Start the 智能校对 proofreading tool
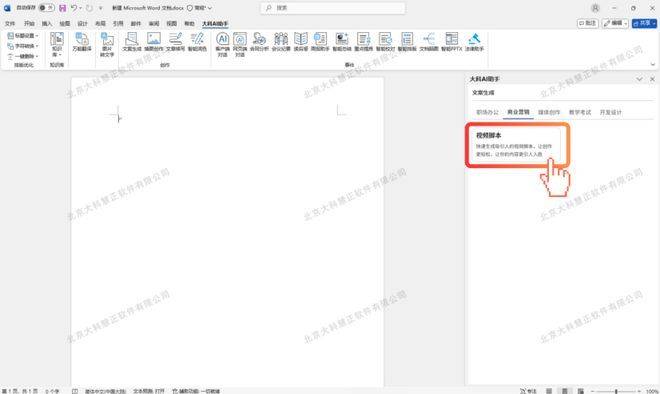 [x=385, y=42]
